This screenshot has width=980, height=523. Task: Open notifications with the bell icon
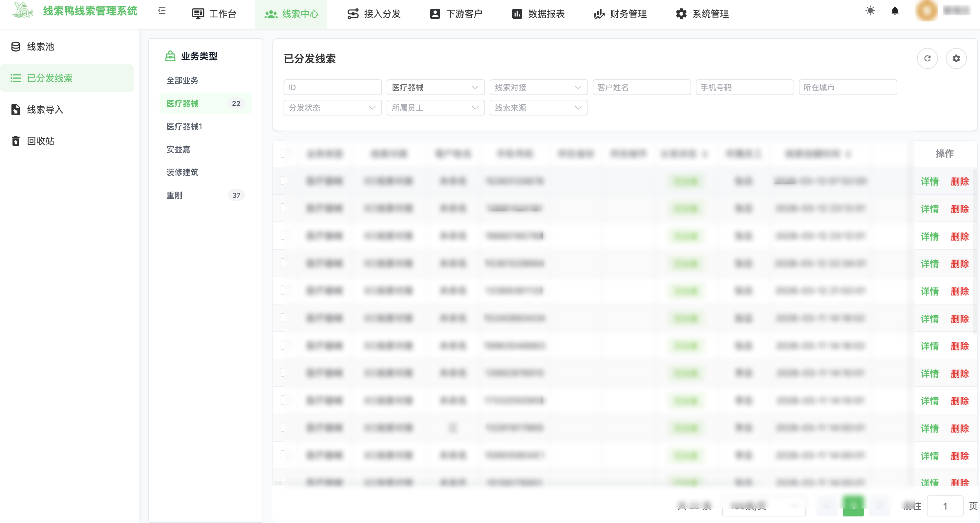[x=895, y=10]
